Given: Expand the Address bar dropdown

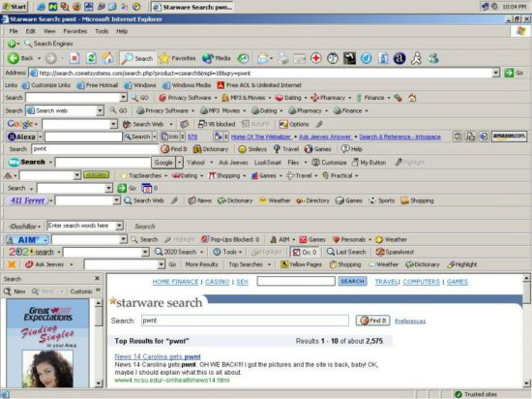Looking at the screenshot, I should click(496, 73).
